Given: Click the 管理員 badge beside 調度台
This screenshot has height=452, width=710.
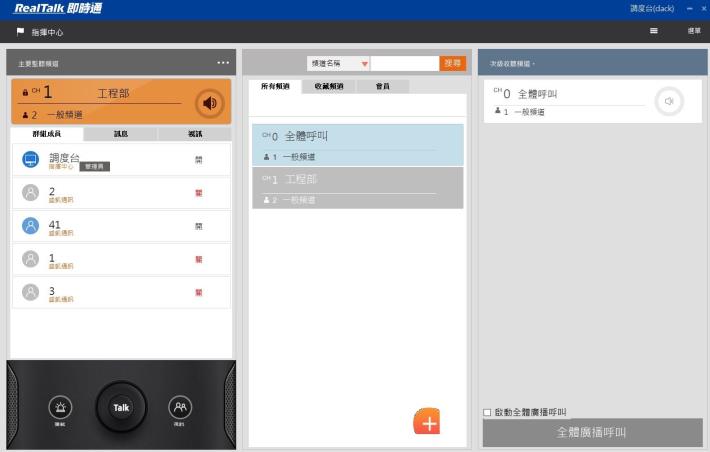Looking at the screenshot, I should point(94,166).
